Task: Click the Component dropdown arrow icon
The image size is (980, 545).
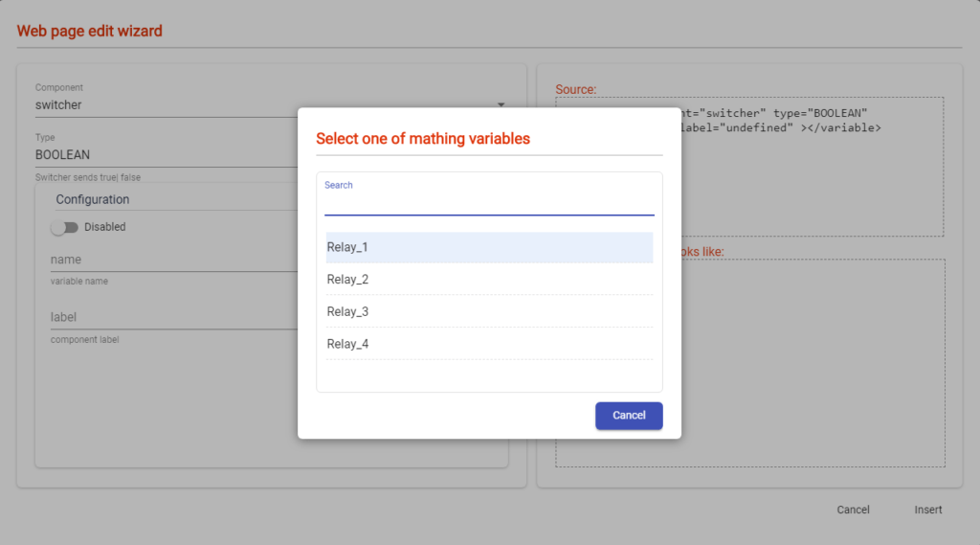Action: tap(501, 105)
